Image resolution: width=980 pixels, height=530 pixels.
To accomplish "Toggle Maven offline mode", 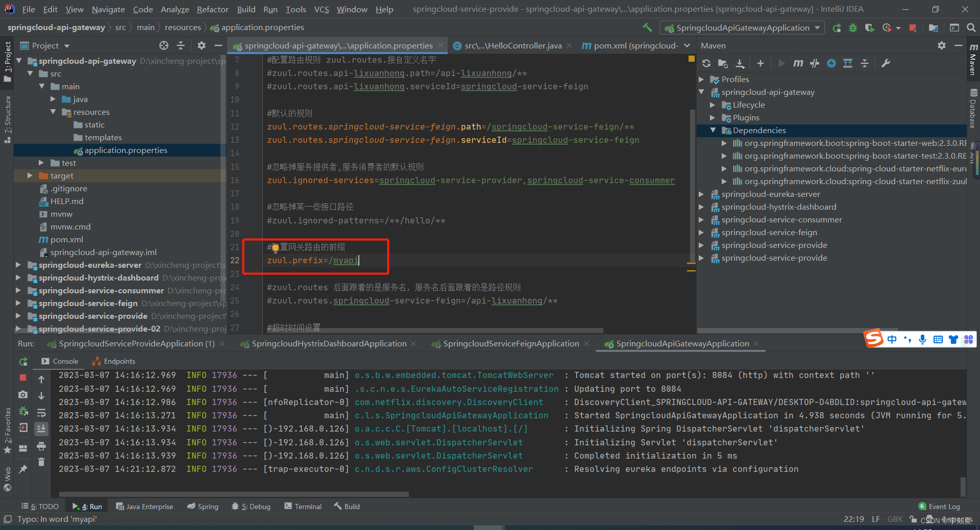I will coord(815,63).
